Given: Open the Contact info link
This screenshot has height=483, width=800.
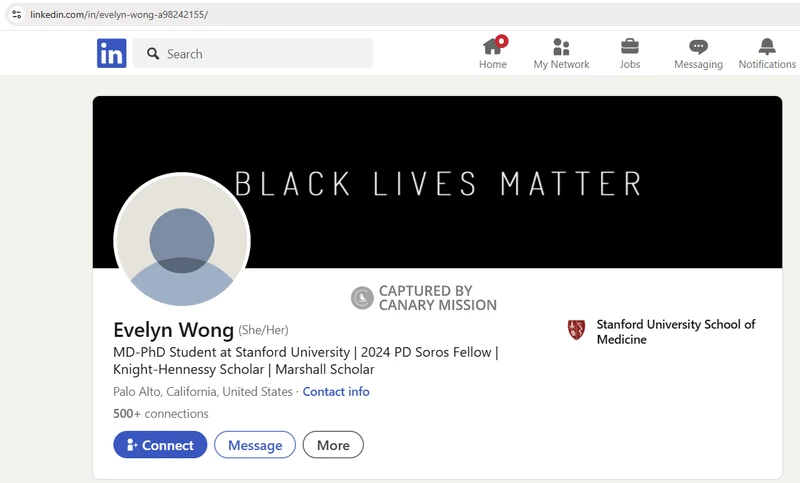Looking at the screenshot, I should tap(336, 391).
